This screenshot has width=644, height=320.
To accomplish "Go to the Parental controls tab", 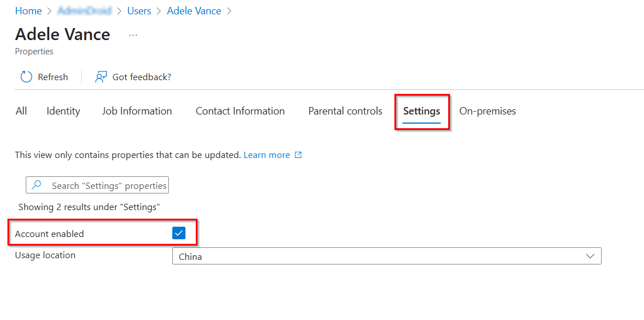I will click(x=345, y=111).
